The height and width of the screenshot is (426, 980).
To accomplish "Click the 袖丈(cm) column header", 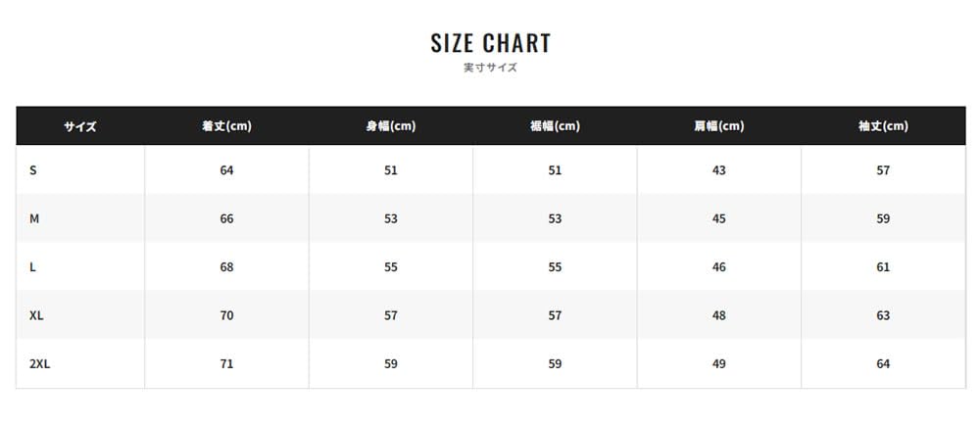I will (883, 126).
